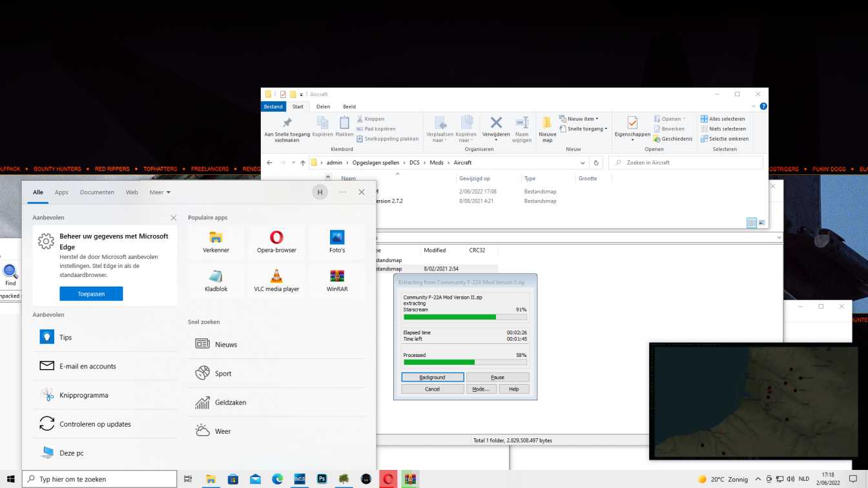Open the Nieuw item dropdown

(x=579, y=119)
